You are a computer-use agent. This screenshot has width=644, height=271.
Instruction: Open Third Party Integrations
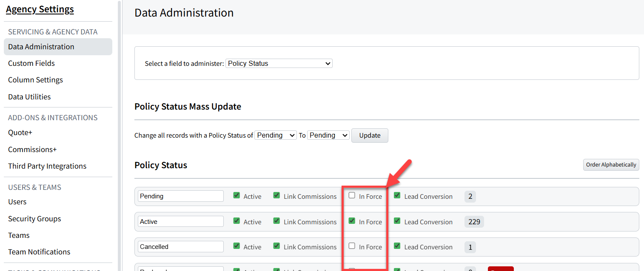coord(47,166)
